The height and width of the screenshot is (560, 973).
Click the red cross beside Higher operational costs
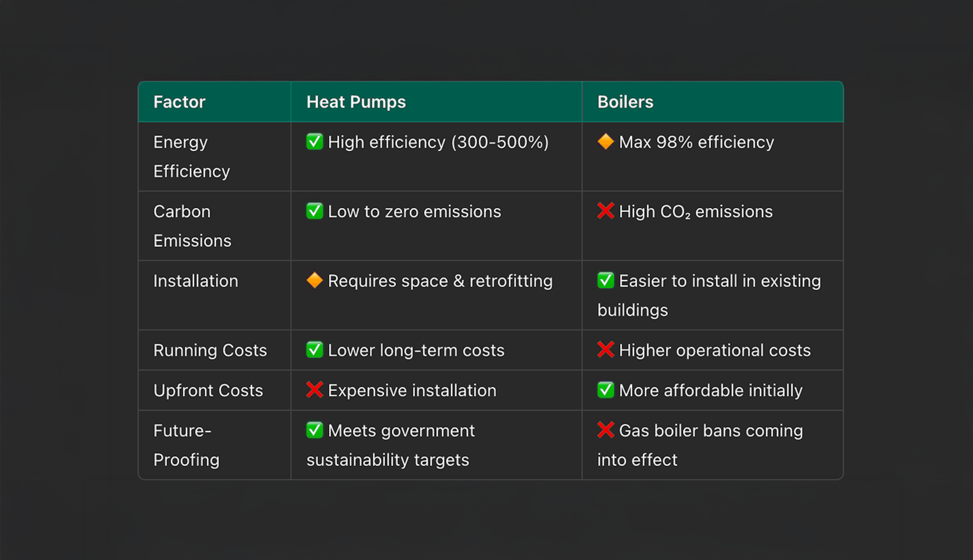point(606,350)
